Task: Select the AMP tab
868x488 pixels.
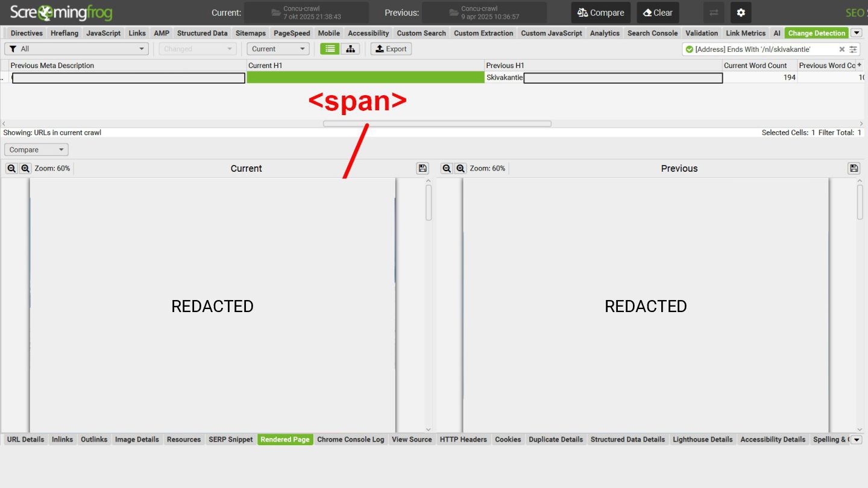Action: (162, 33)
